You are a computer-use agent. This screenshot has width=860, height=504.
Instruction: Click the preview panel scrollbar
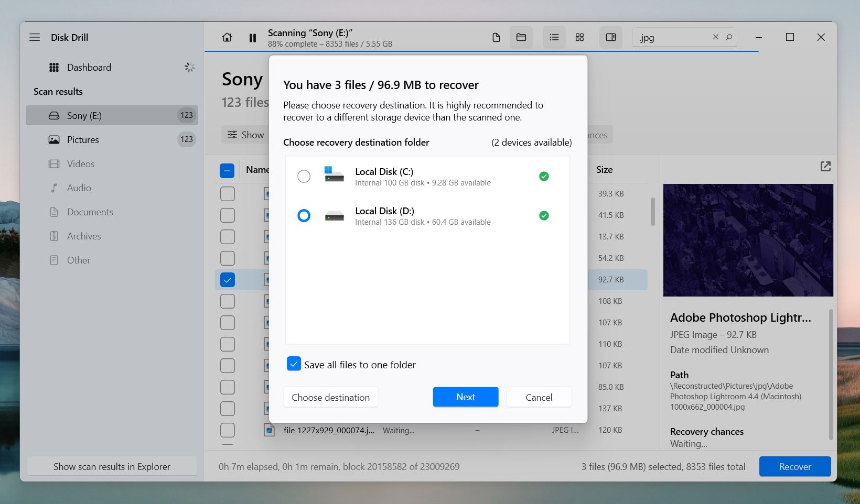(831, 374)
